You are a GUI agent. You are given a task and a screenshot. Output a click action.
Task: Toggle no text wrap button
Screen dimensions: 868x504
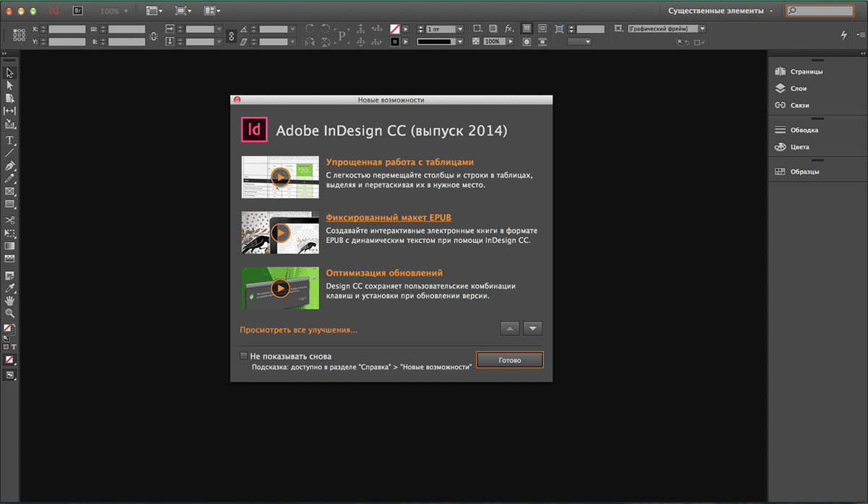(526, 28)
